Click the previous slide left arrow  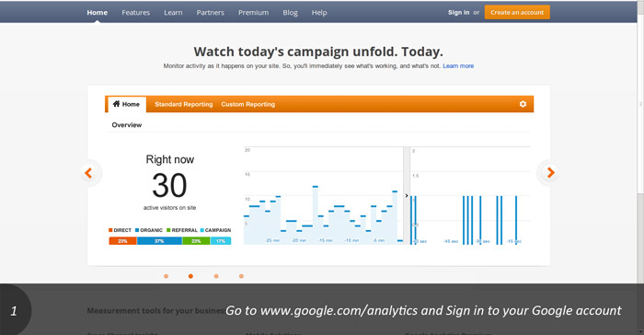click(88, 173)
